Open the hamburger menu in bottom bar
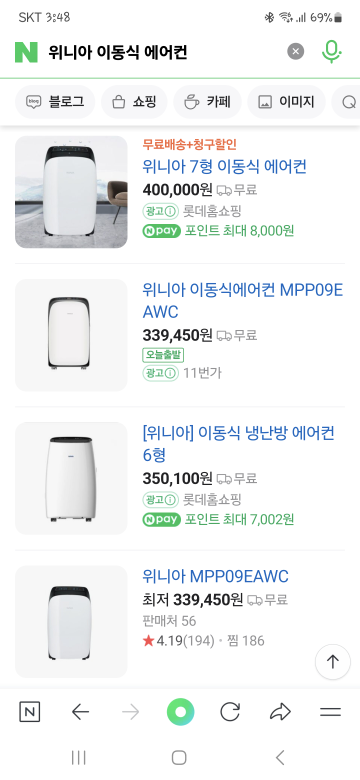Screen dimensions: 360x780 pyautogui.click(x=330, y=712)
